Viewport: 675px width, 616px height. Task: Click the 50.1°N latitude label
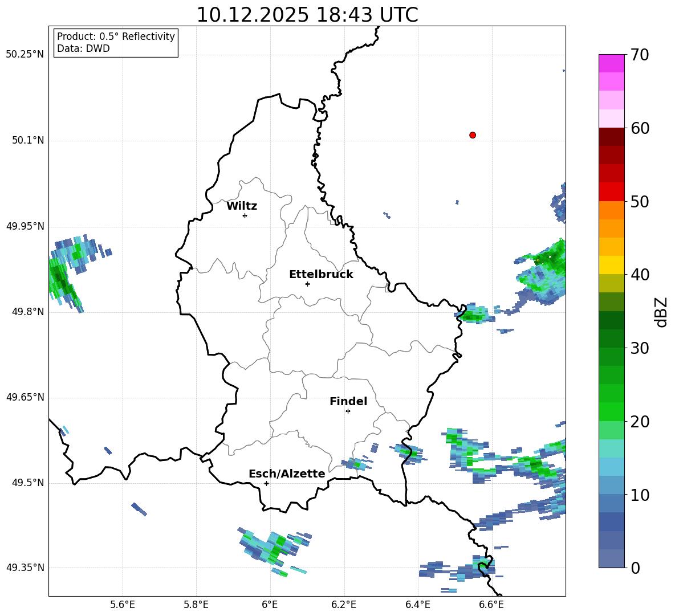click(x=28, y=140)
